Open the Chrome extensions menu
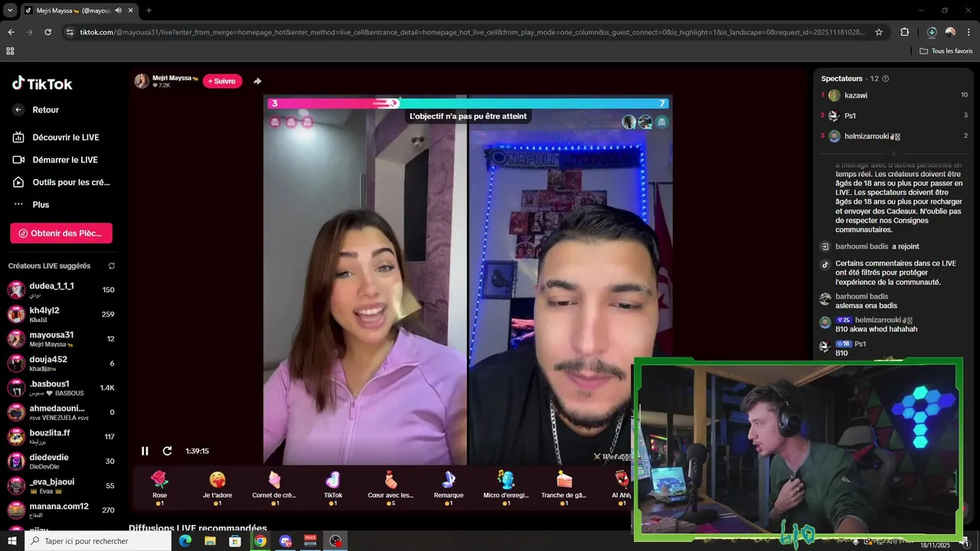The height and width of the screenshot is (551, 980). pos(905,32)
